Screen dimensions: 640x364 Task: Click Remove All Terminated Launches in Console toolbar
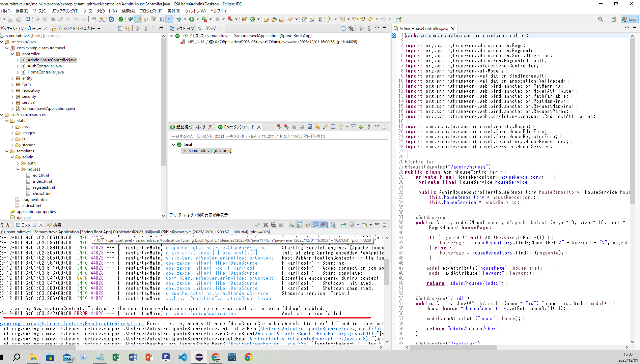(x=273, y=225)
